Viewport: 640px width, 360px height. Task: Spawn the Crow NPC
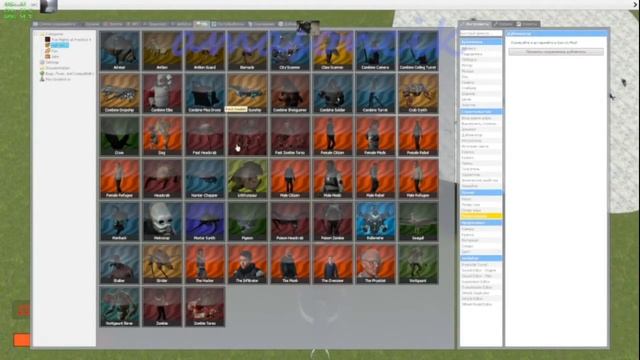click(120, 136)
